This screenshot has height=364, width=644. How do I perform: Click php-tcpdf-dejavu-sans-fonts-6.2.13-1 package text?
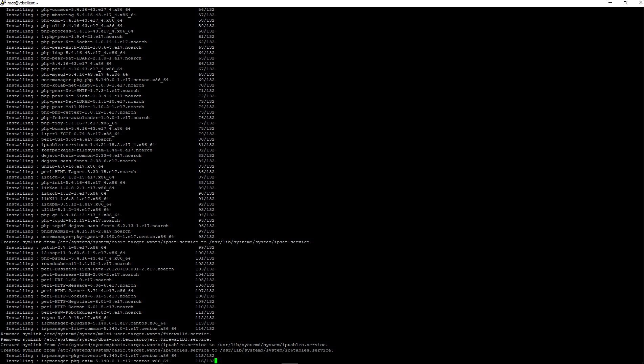pos(105,226)
